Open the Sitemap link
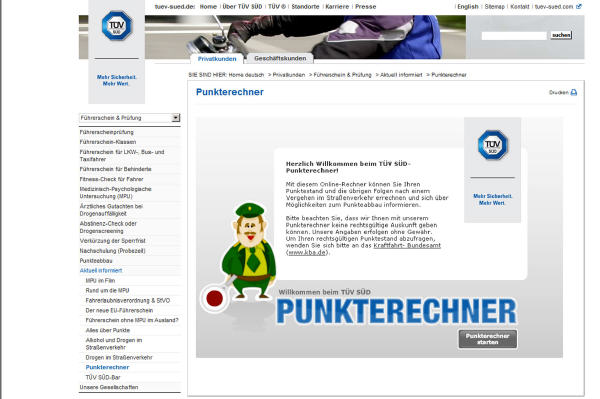Image resolution: width=600 pixels, height=399 pixels. 494,7
